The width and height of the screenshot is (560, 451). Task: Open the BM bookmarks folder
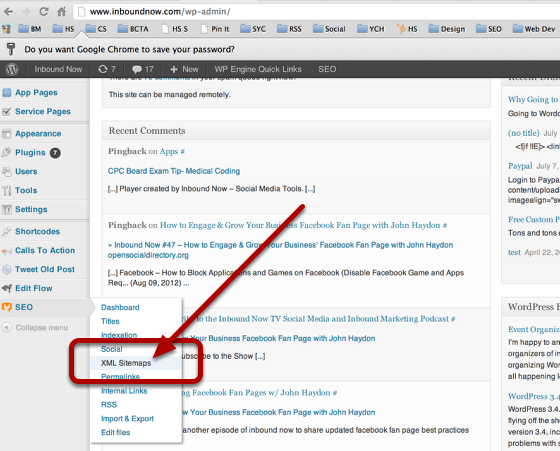[30, 29]
